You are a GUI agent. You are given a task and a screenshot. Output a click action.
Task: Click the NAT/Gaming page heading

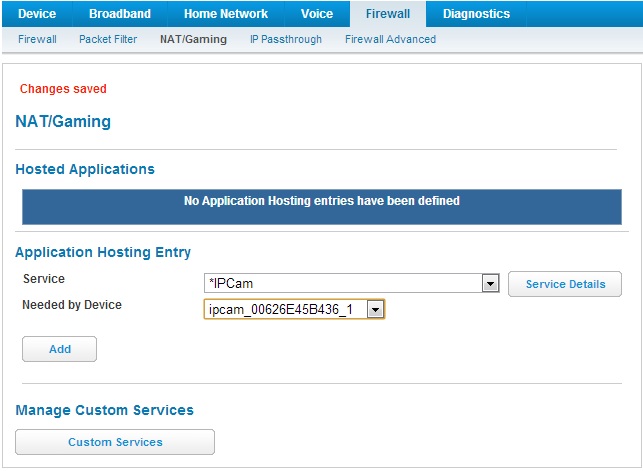tap(63, 121)
